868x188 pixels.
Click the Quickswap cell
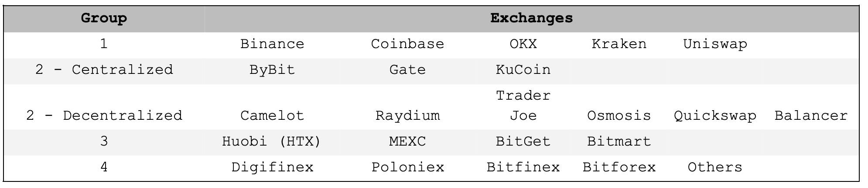click(x=715, y=116)
